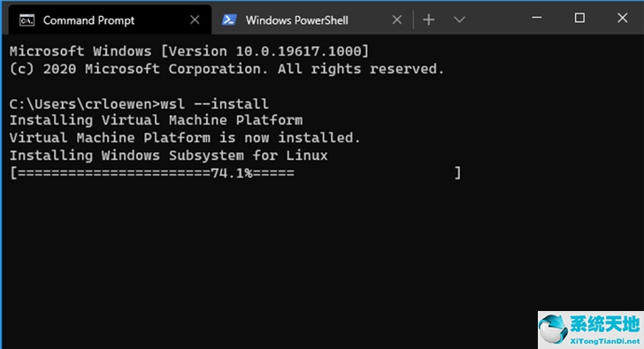Click the XiTongTianDi watermark globe logo
This screenshot has width=644, height=349.
553,329
